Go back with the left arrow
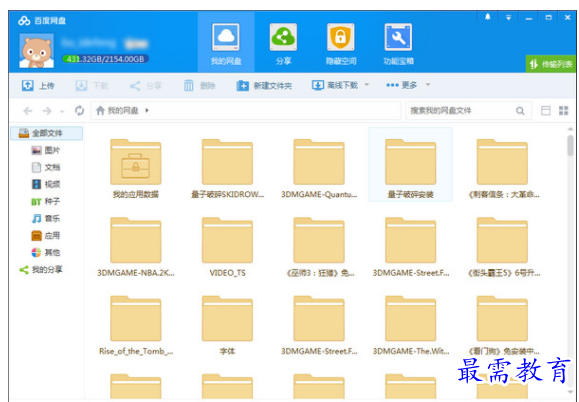Image resolution: width=579 pixels, height=402 pixels. 28,111
